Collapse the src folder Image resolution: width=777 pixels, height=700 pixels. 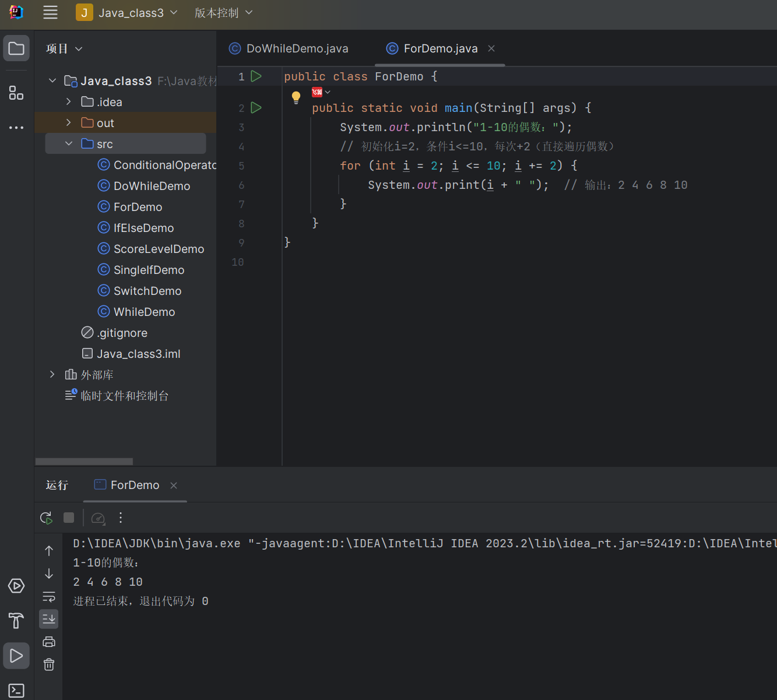[69, 144]
